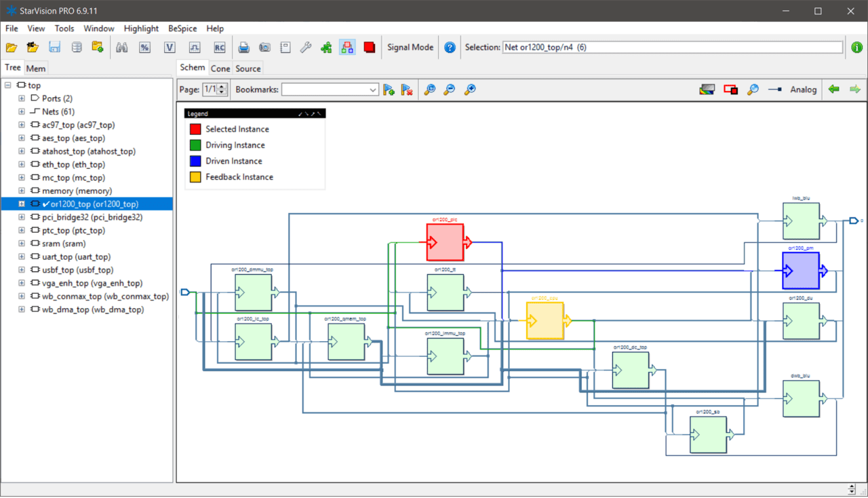
Task: Click the green back arrow icon
Action: tap(834, 90)
